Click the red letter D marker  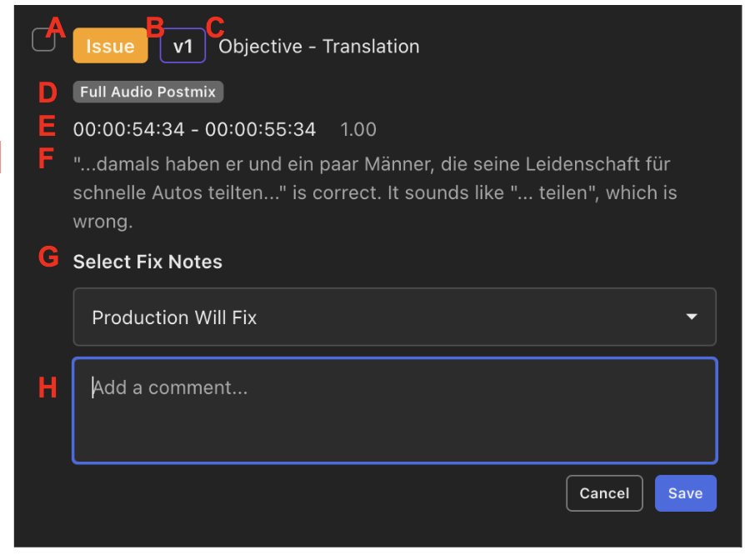click(x=47, y=92)
